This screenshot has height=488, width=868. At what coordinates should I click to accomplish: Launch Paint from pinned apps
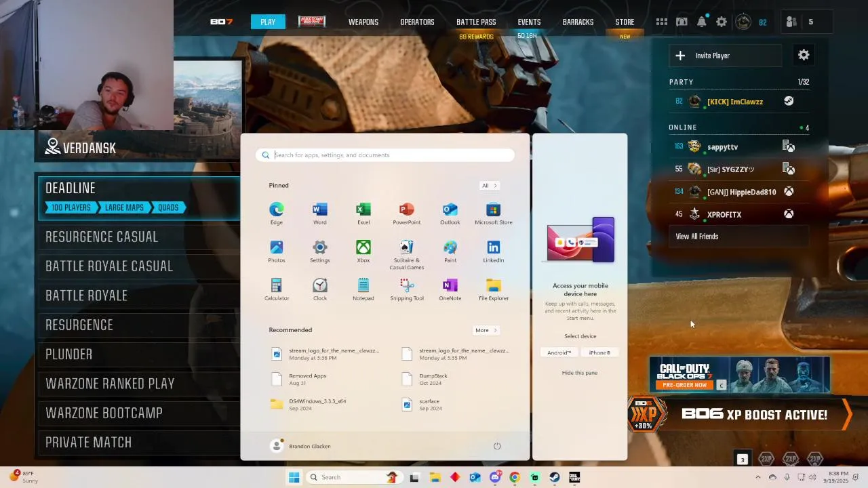[450, 251]
